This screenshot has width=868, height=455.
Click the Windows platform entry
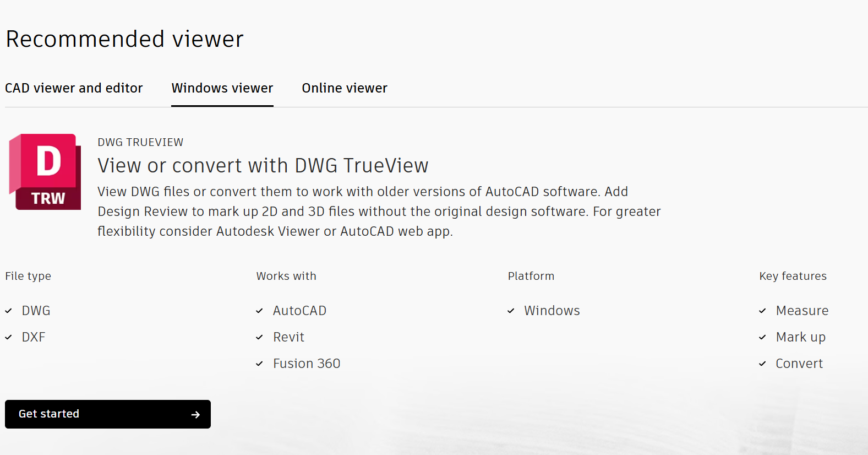(x=552, y=311)
